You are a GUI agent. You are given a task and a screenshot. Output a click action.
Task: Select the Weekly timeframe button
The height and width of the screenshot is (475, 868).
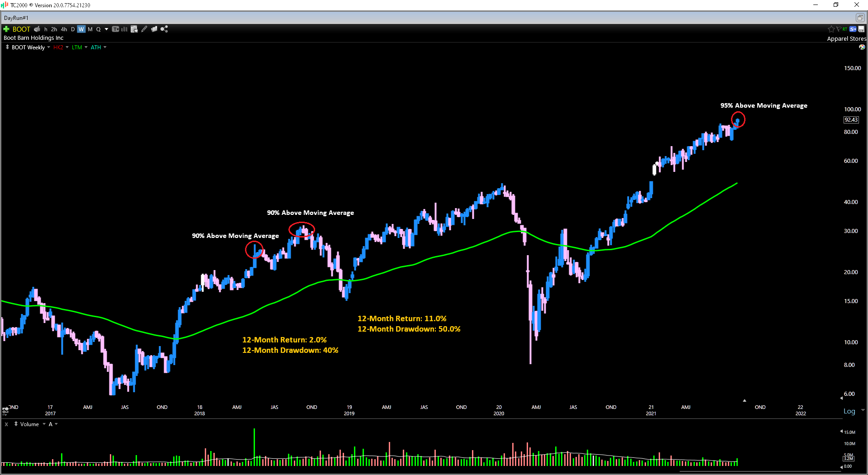coord(81,29)
